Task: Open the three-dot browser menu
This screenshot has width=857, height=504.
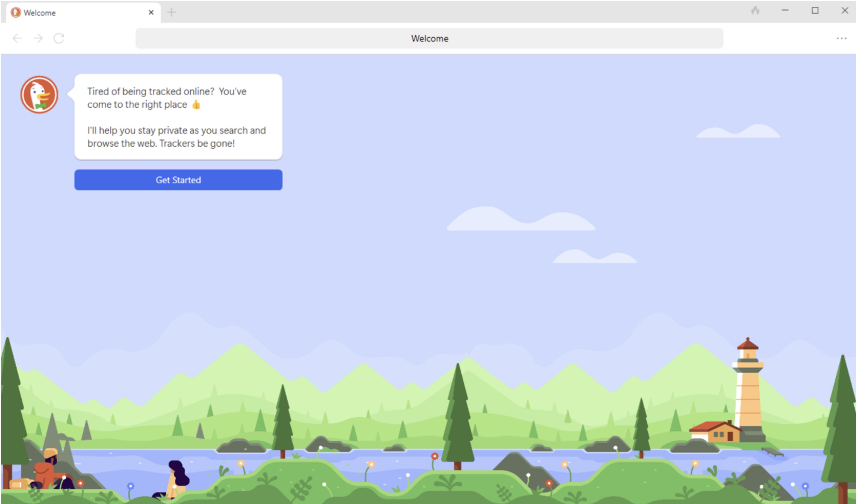Action: (841, 38)
